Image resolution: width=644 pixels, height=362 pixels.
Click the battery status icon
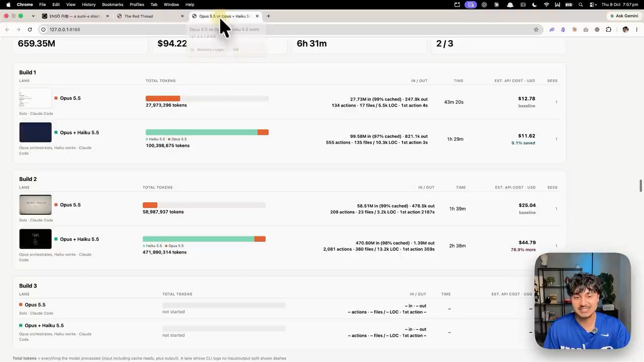pyautogui.click(x=569, y=5)
